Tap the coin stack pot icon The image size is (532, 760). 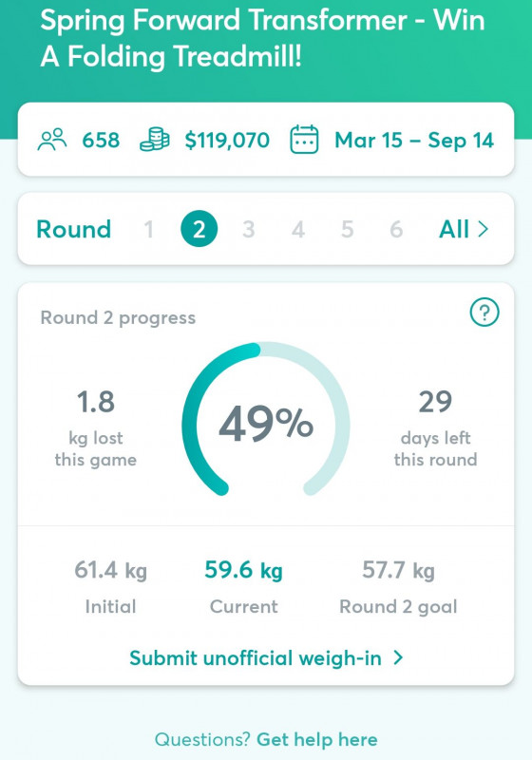(x=155, y=140)
